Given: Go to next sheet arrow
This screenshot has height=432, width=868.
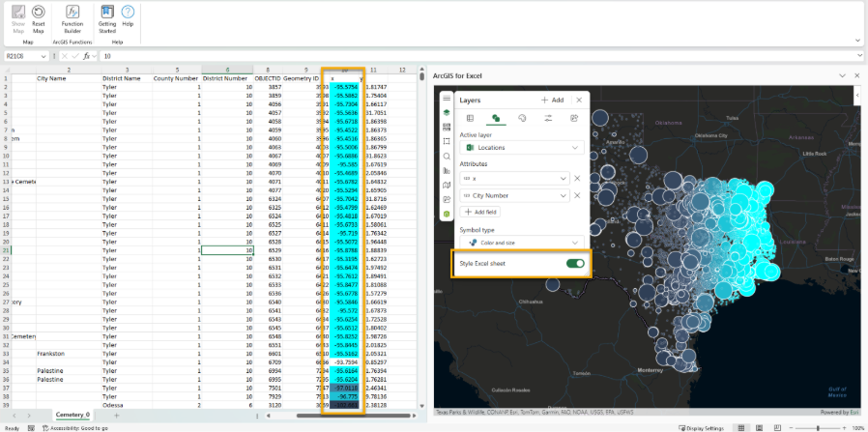Looking at the screenshot, I should point(29,415).
